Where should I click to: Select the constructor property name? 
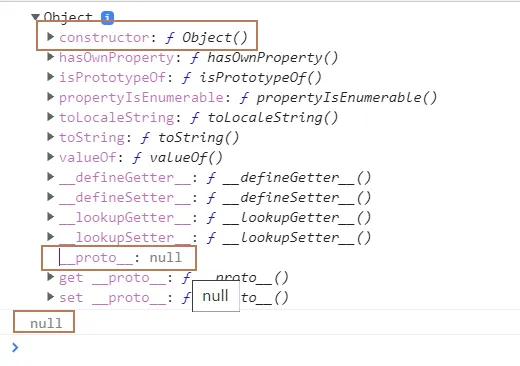(x=104, y=37)
